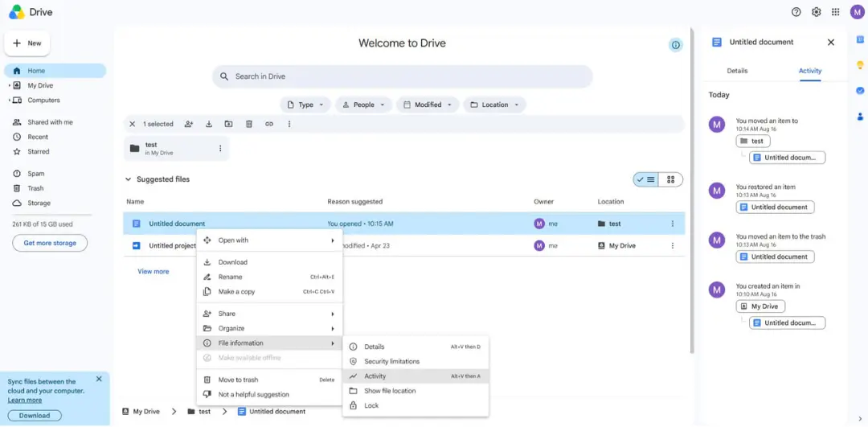Select Details in the File information submenu
The height and width of the screenshot is (427, 868).
click(416, 347)
